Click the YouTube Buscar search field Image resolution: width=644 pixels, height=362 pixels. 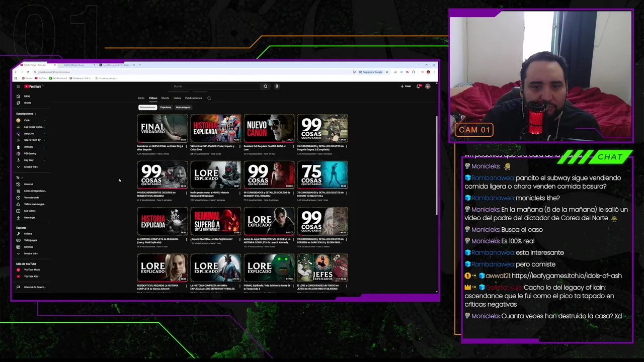tap(215, 86)
